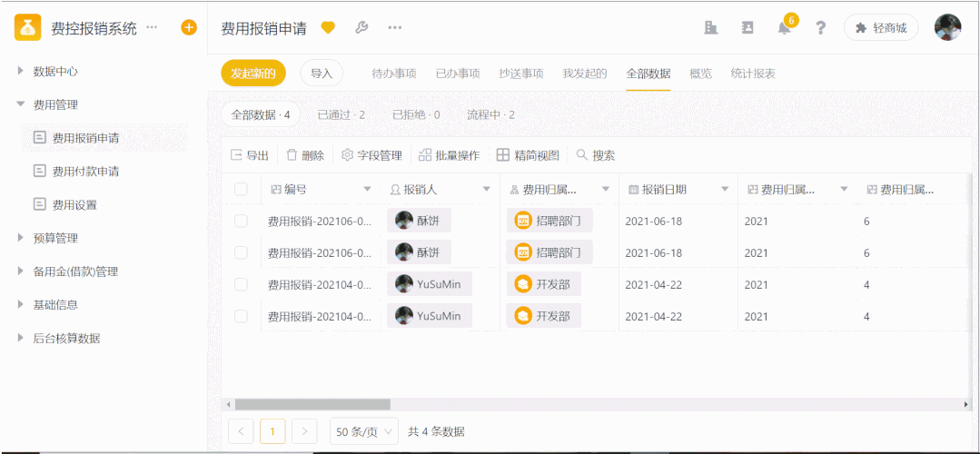Open the 50 条/页 page size dropdown

(363, 431)
